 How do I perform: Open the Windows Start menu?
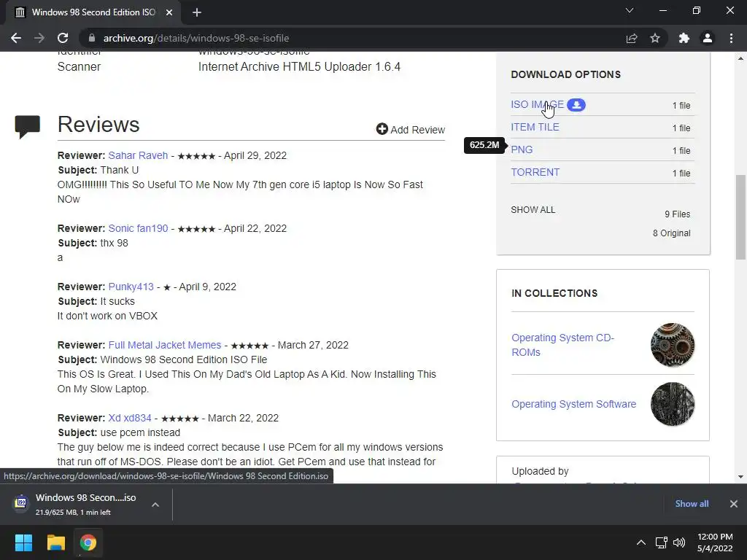click(23, 542)
